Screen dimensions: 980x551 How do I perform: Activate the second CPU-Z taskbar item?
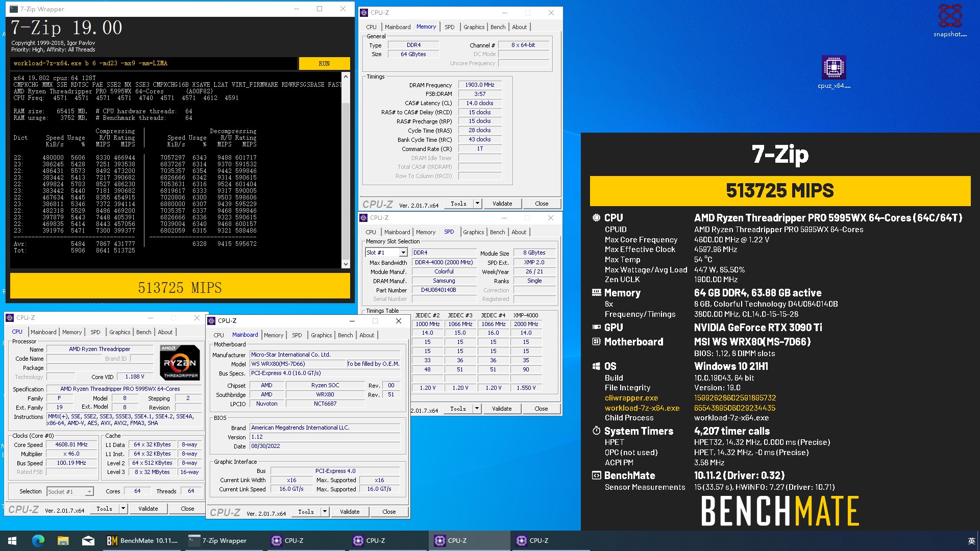click(x=387, y=541)
